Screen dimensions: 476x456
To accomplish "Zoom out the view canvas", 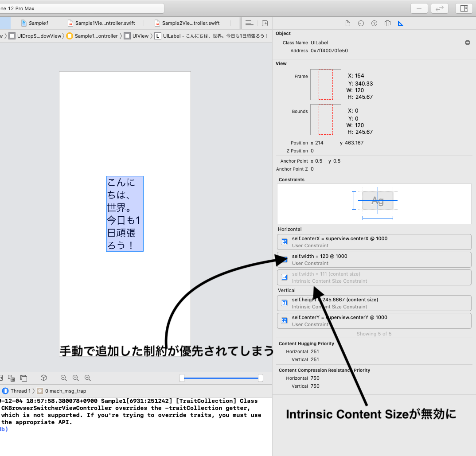I will 63,378.
